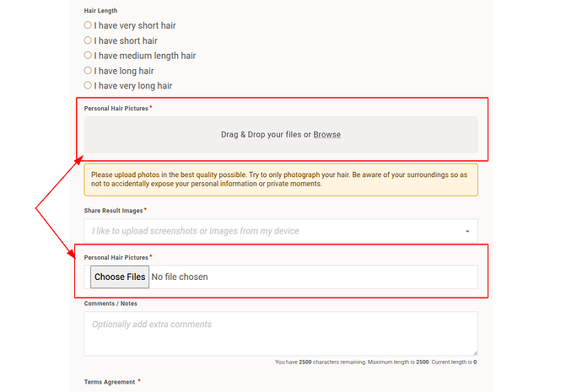This screenshot has width=582, height=392.
Task: Focus the Comments / Notes text area
Action: (x=281, y=333)
